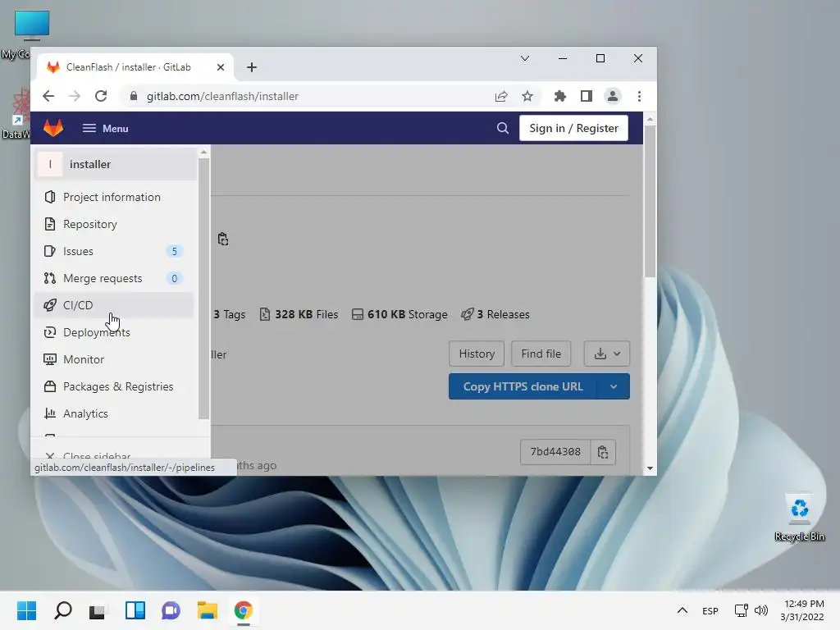Bookmark page with star icon

[527, 97]
